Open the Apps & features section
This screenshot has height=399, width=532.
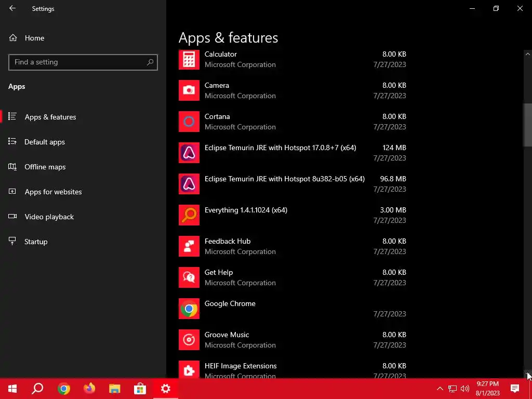pyautogui.click(x=83, y=117)
